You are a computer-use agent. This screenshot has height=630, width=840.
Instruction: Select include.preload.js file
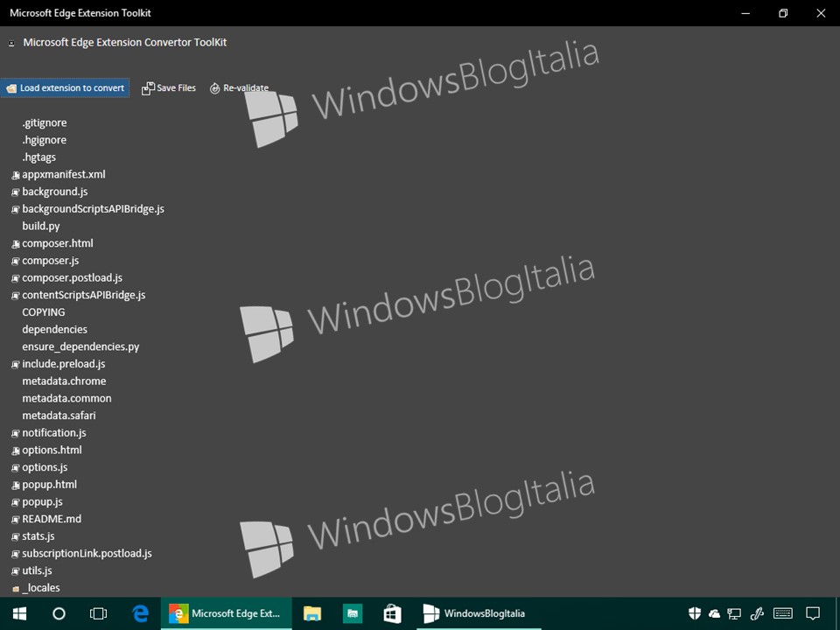[x=64, y=364]
